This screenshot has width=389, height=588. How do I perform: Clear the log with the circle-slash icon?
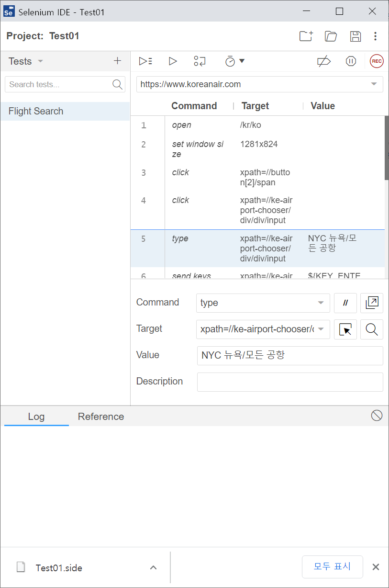tap(377, 416)
